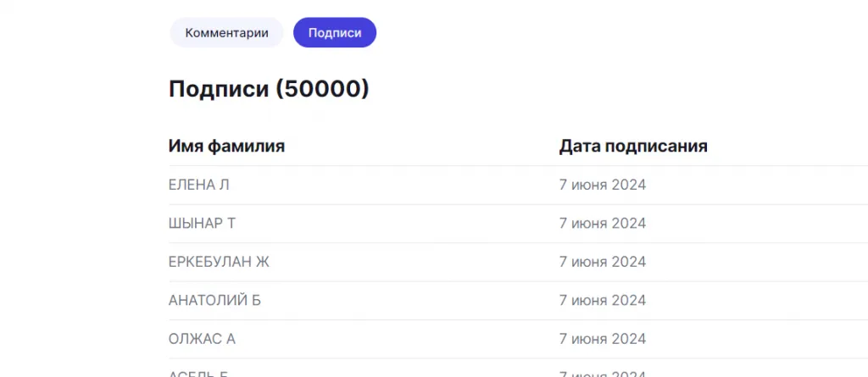Click the signing date for ЕЛЕНА Л
The image size is (868, 377).
coord(602,185)
